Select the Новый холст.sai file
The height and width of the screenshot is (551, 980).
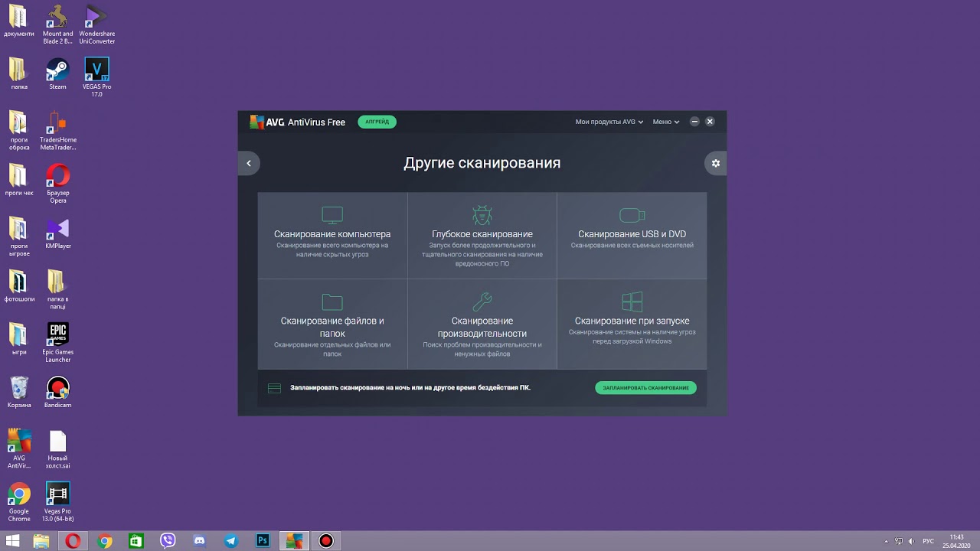[x=57, y=448]
